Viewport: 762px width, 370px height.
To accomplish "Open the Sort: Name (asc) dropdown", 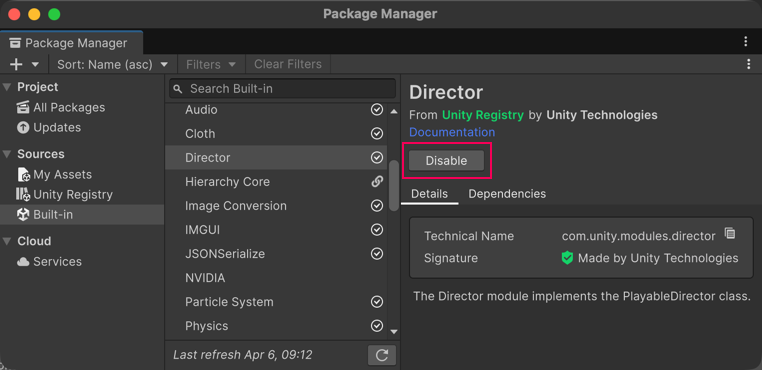I will point(113,64).
